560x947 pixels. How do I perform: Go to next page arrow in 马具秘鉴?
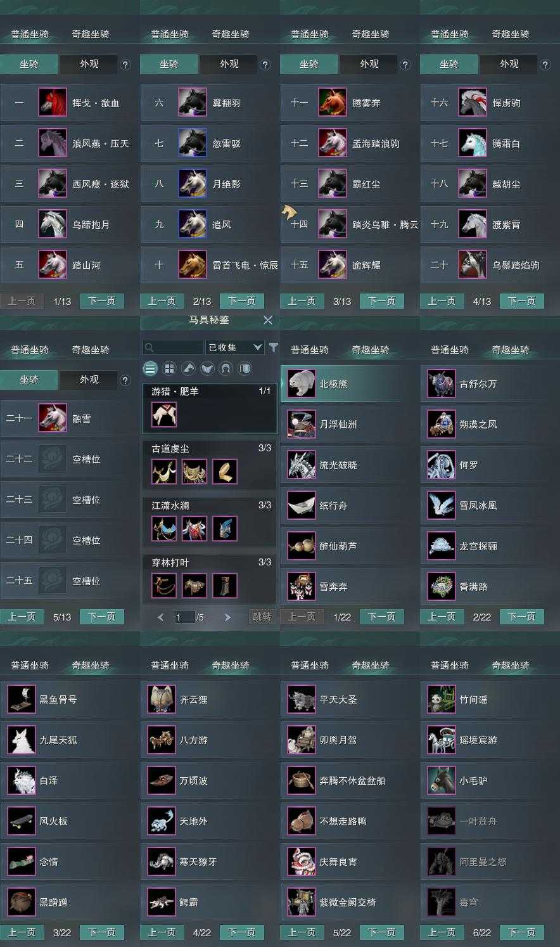(x=227, y=617)
